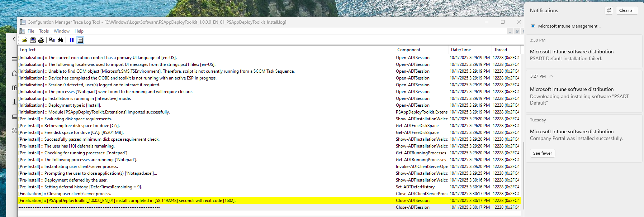
Task: Click the See fewer button
Action: coord(543,153)
